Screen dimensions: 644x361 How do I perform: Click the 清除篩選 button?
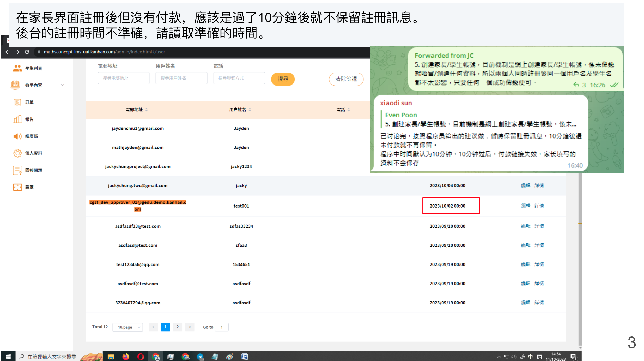[x=346, y=79]
